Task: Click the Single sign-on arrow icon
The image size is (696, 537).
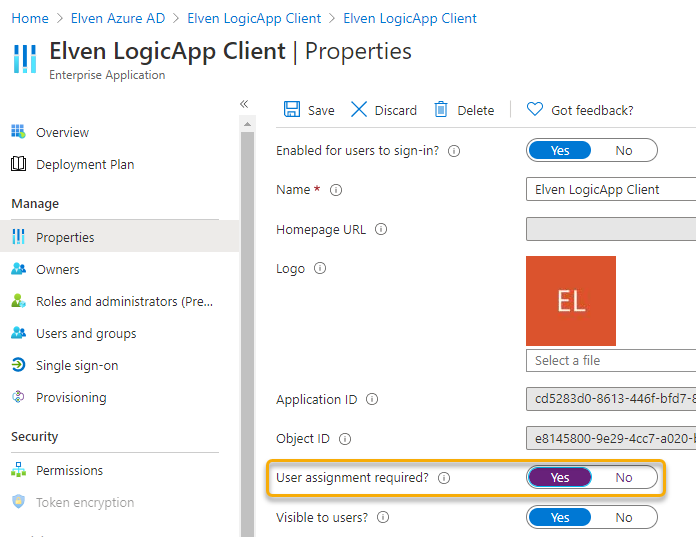Action: [x=18, y=365]
